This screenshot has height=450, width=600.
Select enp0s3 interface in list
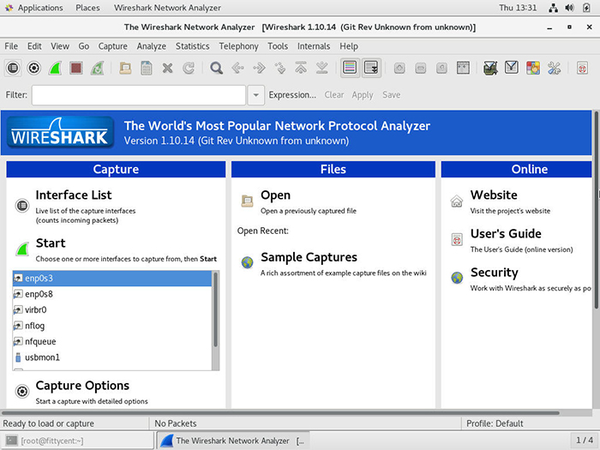(x=112, y=278)
